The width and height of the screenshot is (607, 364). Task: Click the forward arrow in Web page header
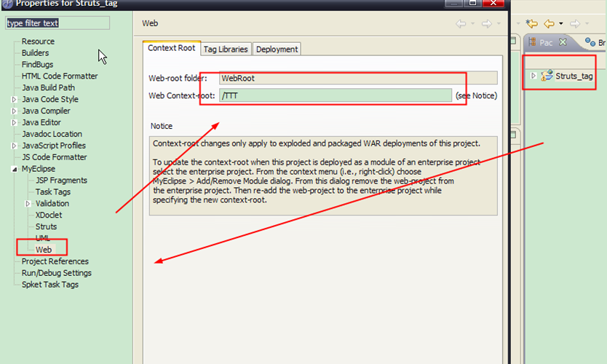487,23
